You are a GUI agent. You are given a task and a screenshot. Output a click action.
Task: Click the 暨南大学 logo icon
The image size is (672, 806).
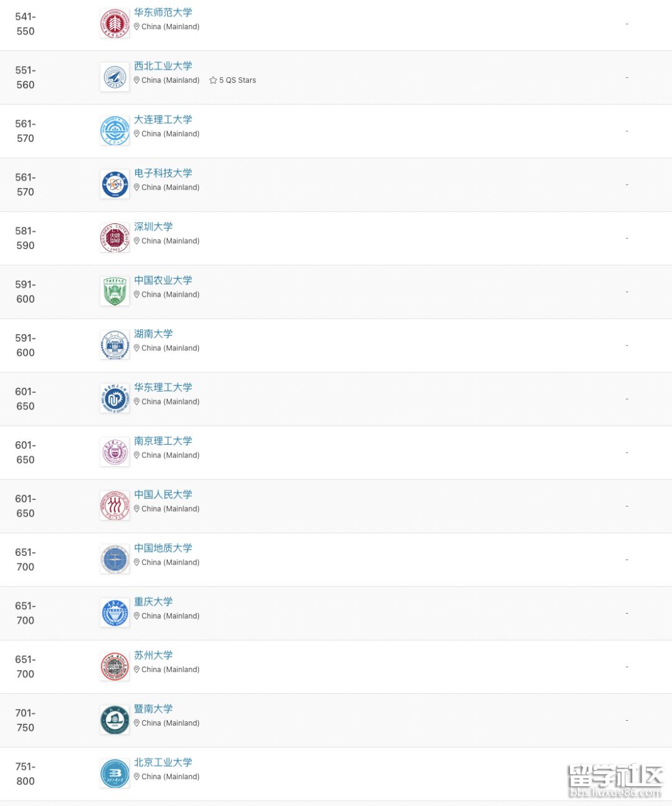pos(114,720)
